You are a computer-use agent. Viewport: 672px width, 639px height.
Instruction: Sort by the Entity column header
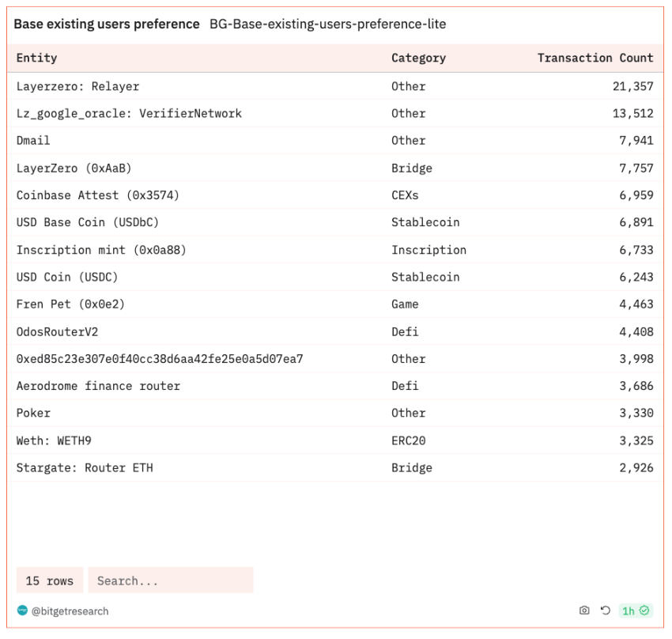pos(37,58)
